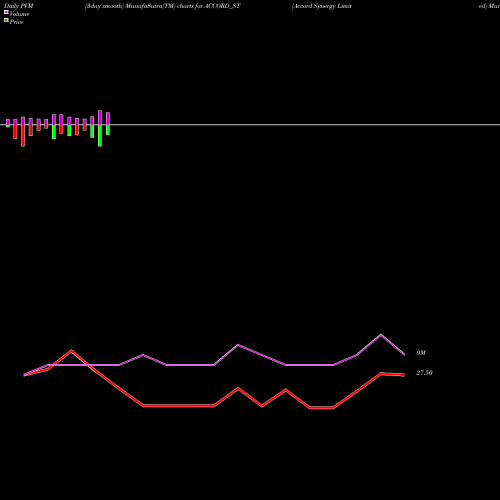Click the highest peak of the magenta volume line
Viewport: 500px width, 500px height.
[x=381, y=335]
